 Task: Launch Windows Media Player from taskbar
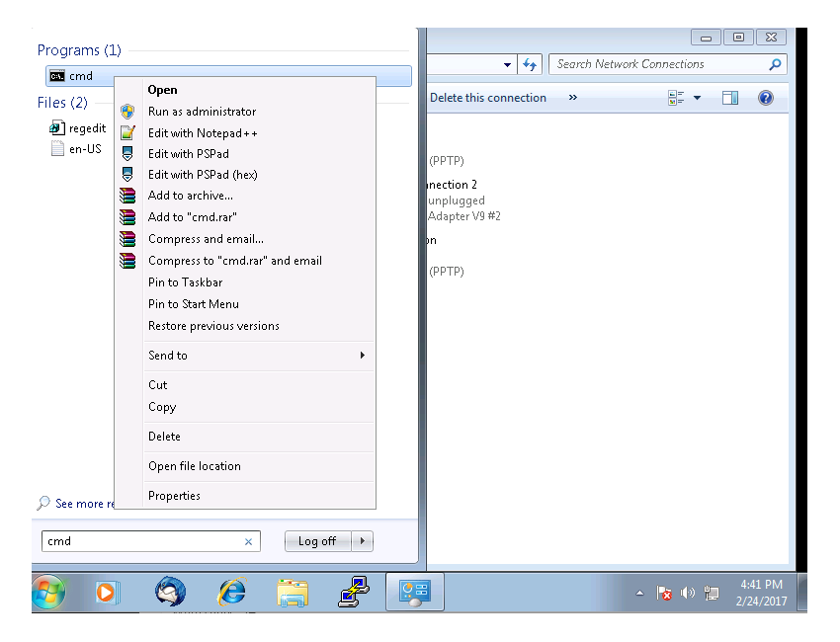pyautogui.click(x=107, y=593)
